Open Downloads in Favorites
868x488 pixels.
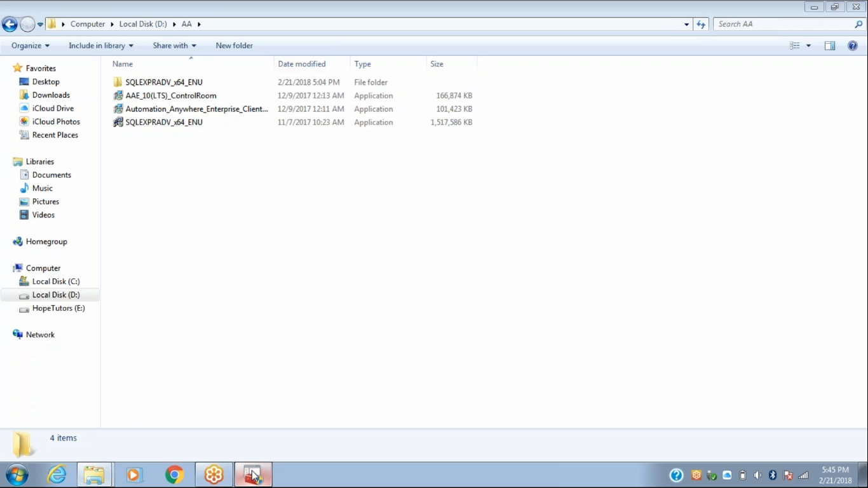pyautogui.click(x=51, y=95)
